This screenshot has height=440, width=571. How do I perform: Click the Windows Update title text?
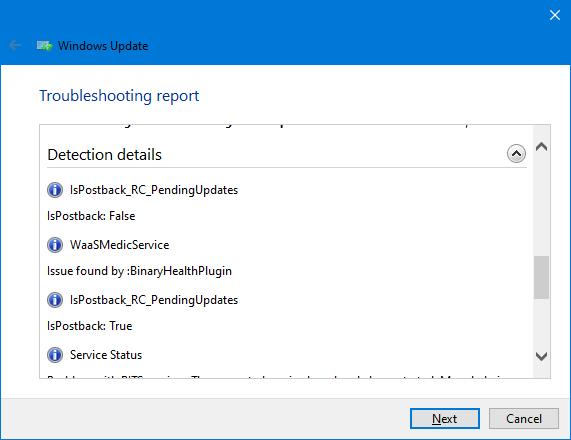tap(103, 46)
